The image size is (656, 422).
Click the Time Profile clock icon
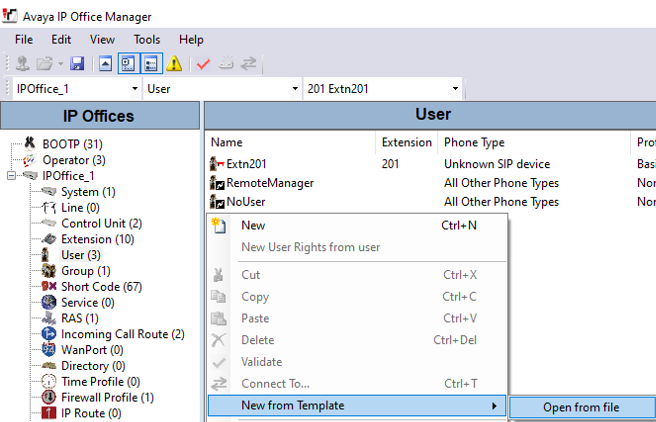point(49,381)
